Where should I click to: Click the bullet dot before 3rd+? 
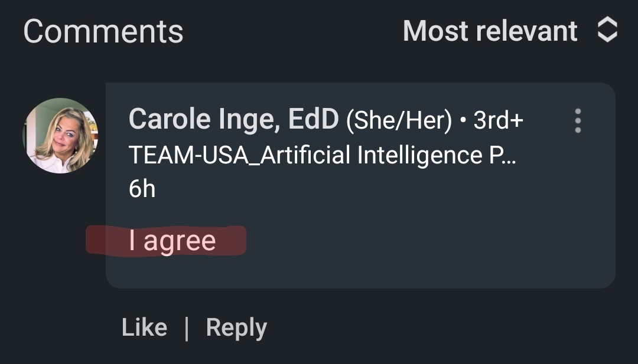click(x=463, y=120)
